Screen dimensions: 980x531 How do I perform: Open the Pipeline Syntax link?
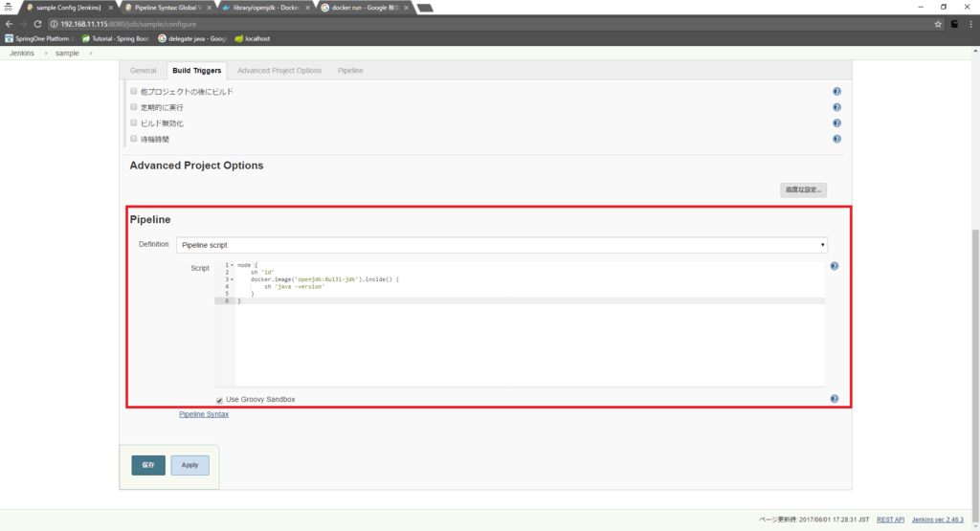[204, 414]
